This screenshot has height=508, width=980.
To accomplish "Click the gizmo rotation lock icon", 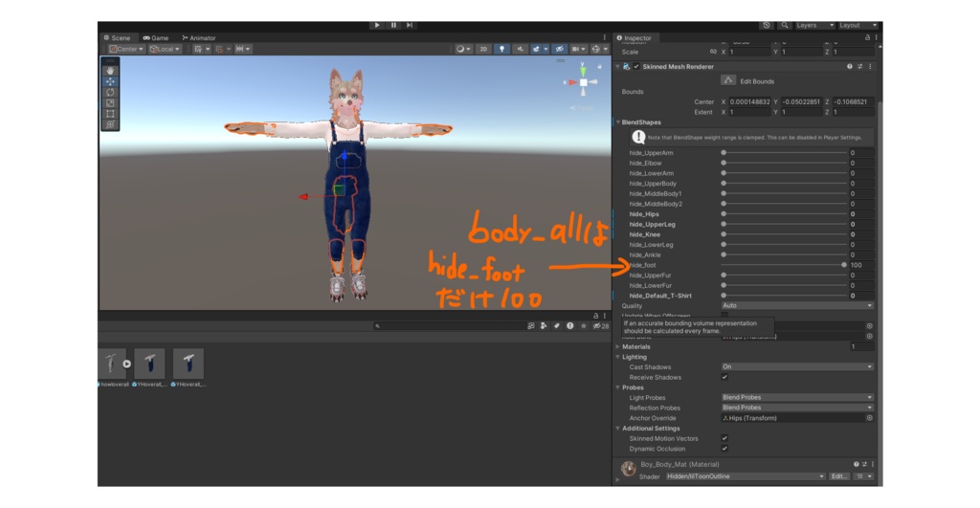I will pos(599,66).
